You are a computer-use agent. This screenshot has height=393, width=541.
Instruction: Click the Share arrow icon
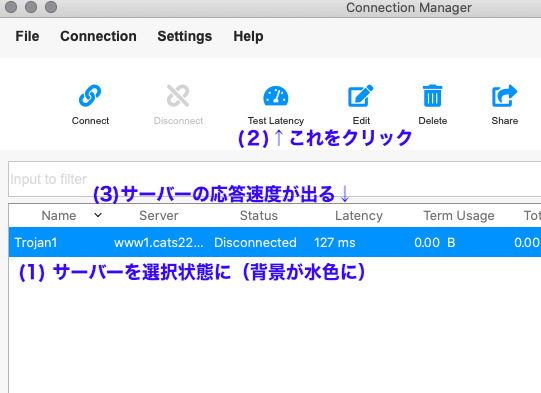[504, 96]
